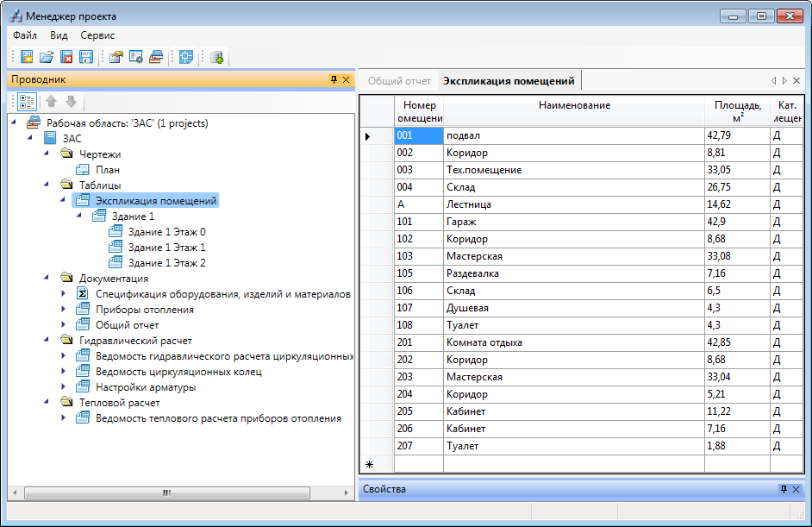Click the new row asterisk marker
The image size is (812, 527).
click(369, 464)
